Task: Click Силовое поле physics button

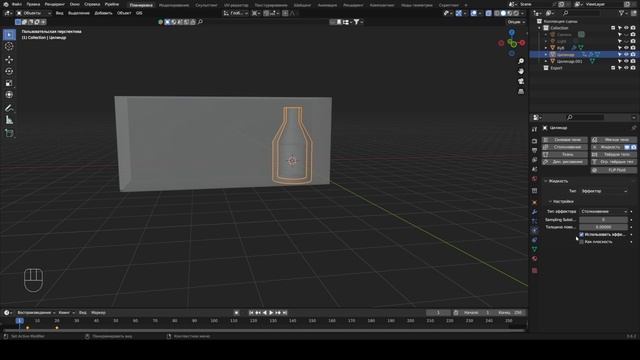Action: pos(564,140)
